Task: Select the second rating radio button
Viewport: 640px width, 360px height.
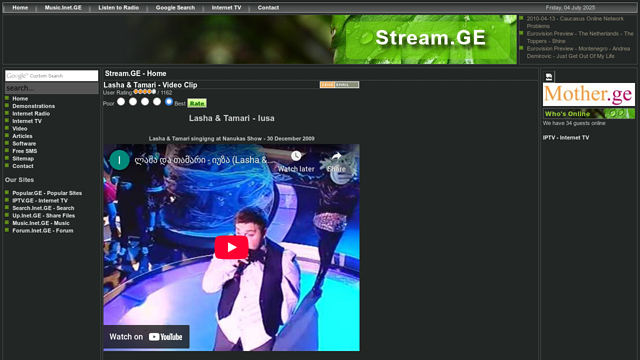Action: [x=133, y=102]
